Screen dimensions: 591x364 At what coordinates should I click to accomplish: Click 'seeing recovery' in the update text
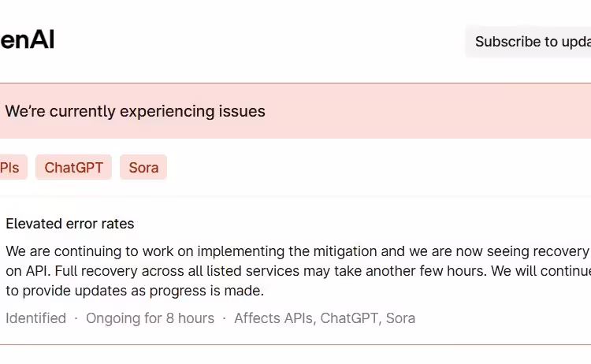pos(538,251)
